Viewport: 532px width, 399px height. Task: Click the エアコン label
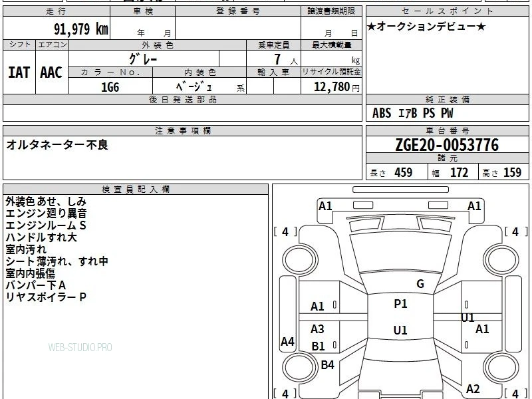[x=52, y=45]
